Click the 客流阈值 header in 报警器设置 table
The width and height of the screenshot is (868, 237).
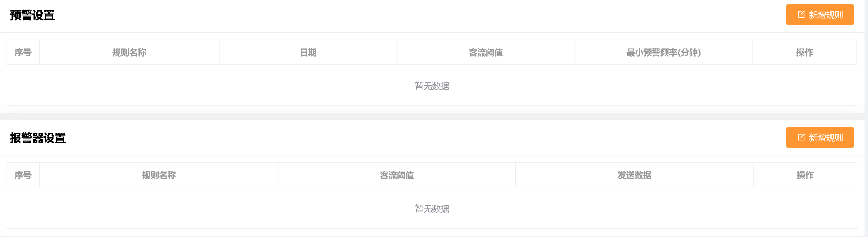click(397, 175)
